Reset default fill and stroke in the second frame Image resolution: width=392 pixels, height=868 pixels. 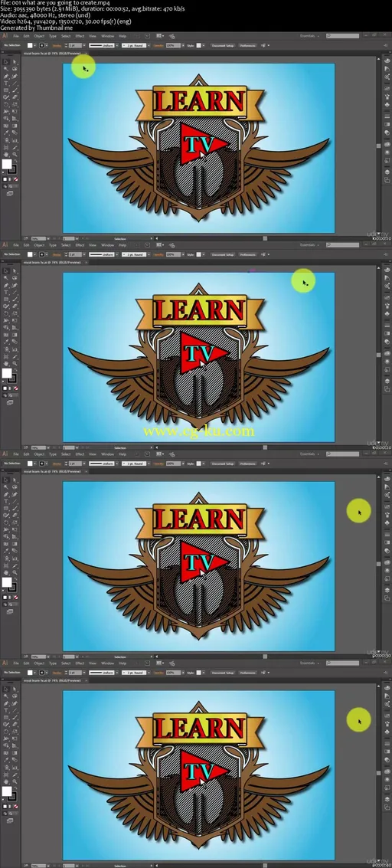[3, 382]
